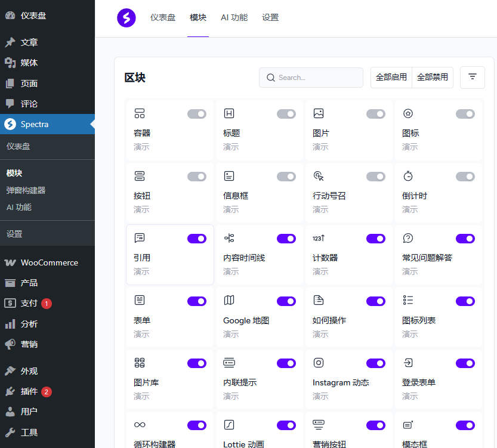Viewport: 497px width, 448px height.
Task: Click the 如何操作 document icon
Action: pyautogui.click(x=319, y=300)
